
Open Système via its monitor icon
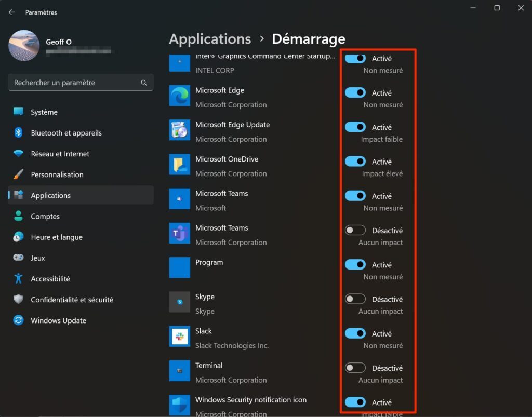[x=18, y=112]
